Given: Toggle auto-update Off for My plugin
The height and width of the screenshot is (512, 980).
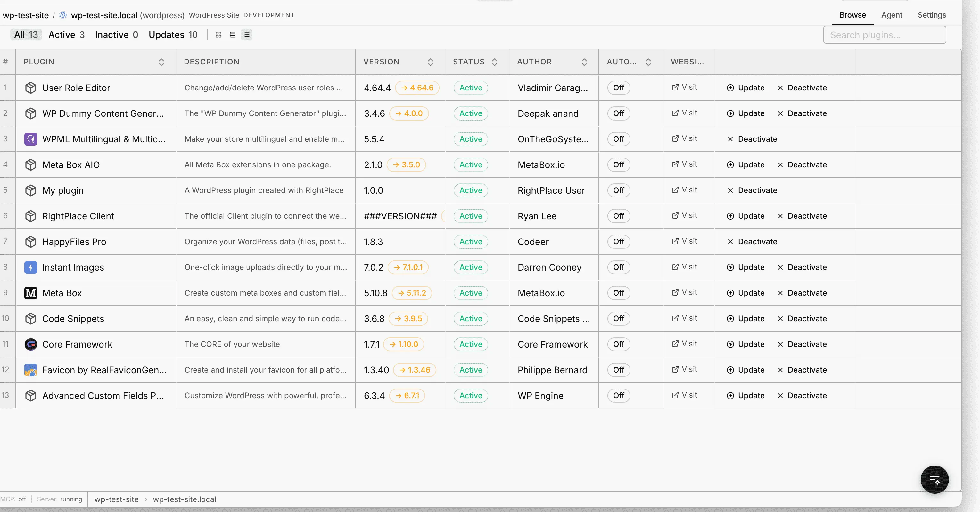Looking at the screenshot, I should pos(619,190).
